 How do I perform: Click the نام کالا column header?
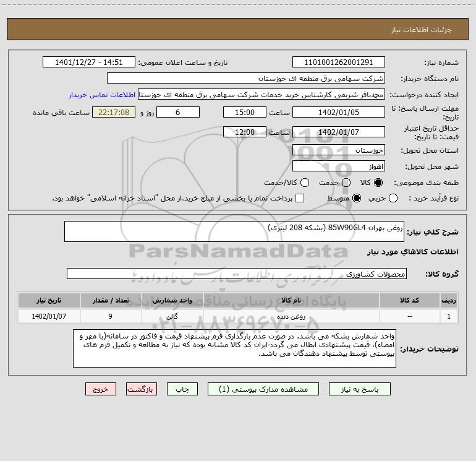(291, 300)
